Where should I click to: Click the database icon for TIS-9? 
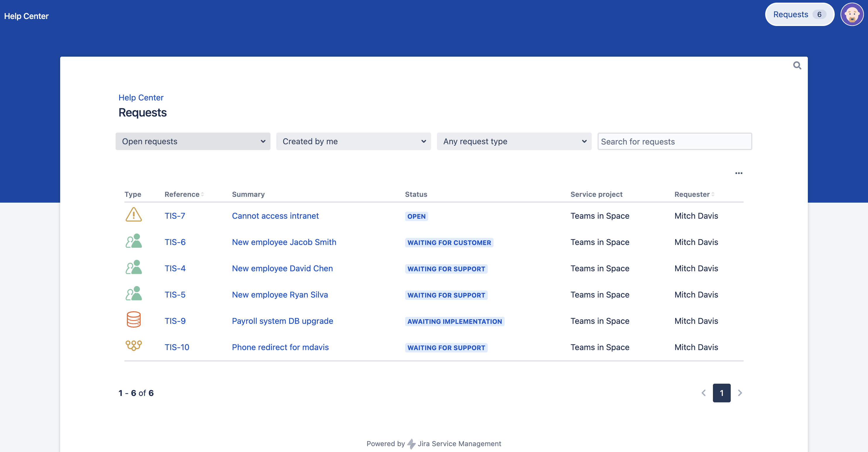(133, 320)
